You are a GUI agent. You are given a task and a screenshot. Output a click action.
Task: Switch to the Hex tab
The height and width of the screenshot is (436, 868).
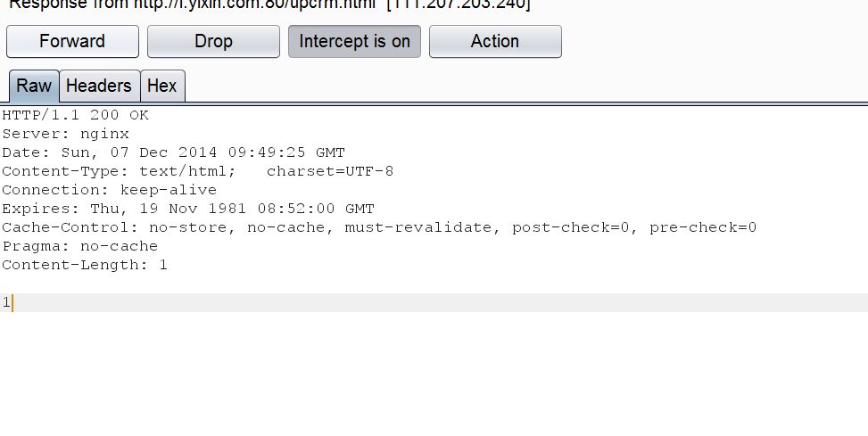[162, 86]
